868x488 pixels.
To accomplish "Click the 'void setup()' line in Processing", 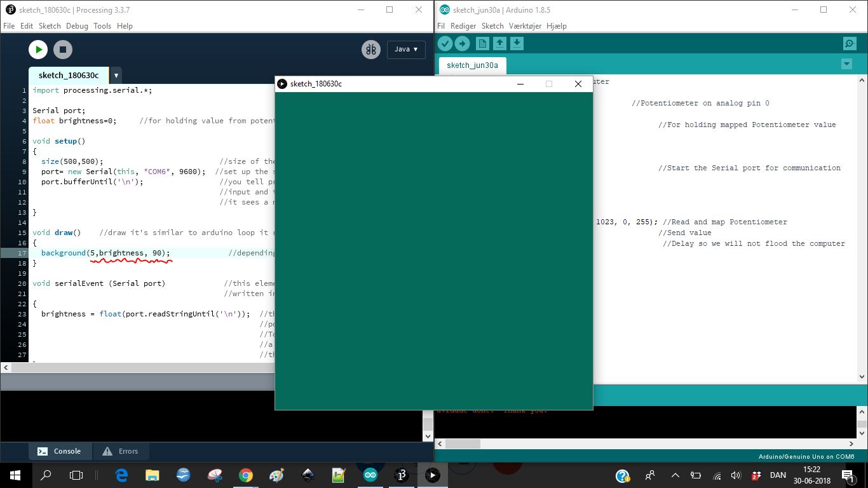I will (x=58, y=141).
